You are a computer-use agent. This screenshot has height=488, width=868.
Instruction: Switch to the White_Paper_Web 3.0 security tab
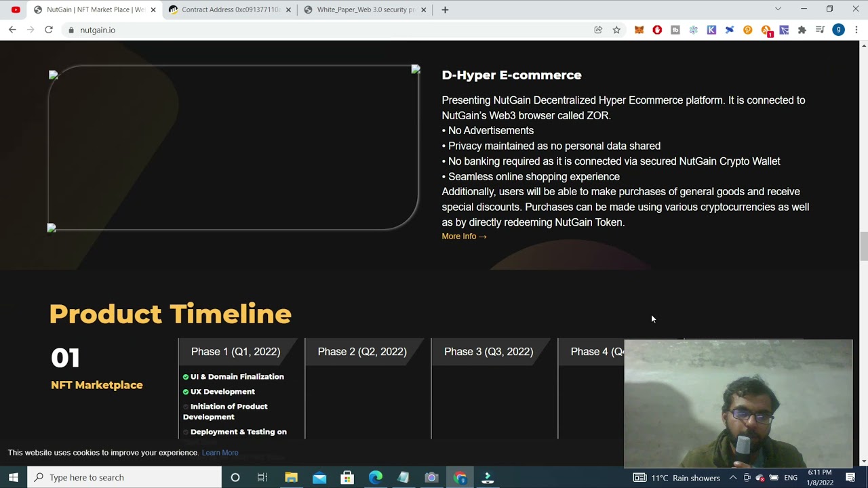[x=365, y=9]
